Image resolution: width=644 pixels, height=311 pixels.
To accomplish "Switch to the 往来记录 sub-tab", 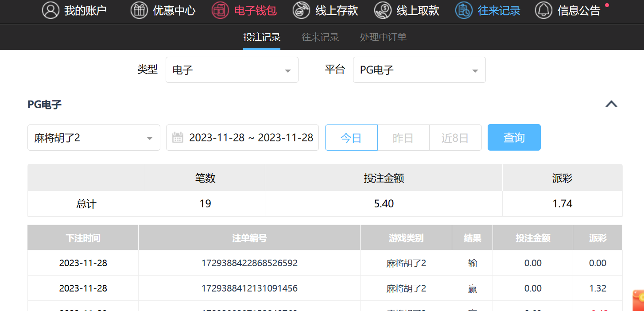I will click(x=320, y=37).
